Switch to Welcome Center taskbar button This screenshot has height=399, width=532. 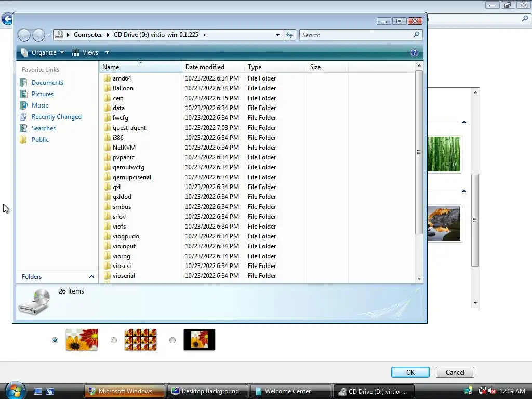(x=291, y=391)
